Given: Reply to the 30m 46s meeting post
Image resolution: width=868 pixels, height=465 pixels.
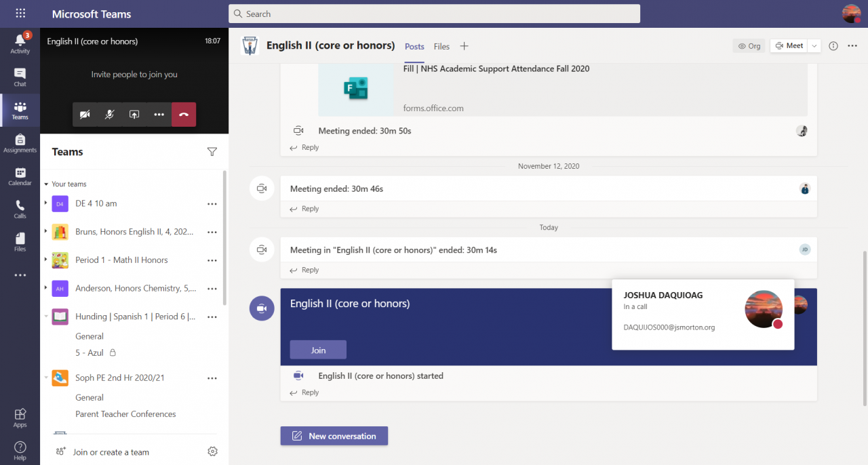Looking at the screenshot, I should [304, 209].
